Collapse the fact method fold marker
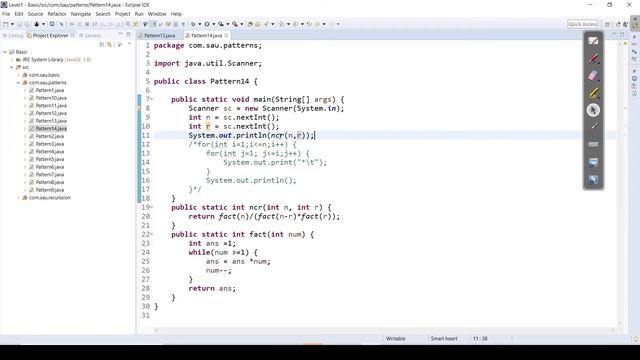The image size is (640, 360). 152,234
